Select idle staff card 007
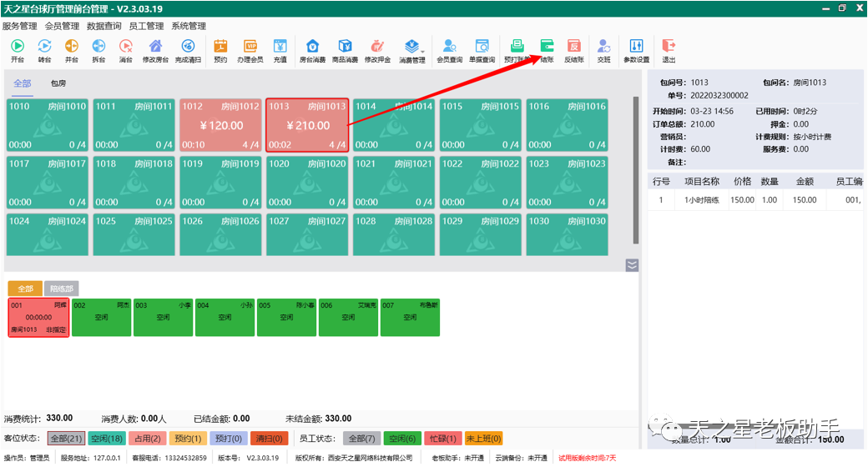The height and width of the screenshot is (467, 868). coord(410,318)
